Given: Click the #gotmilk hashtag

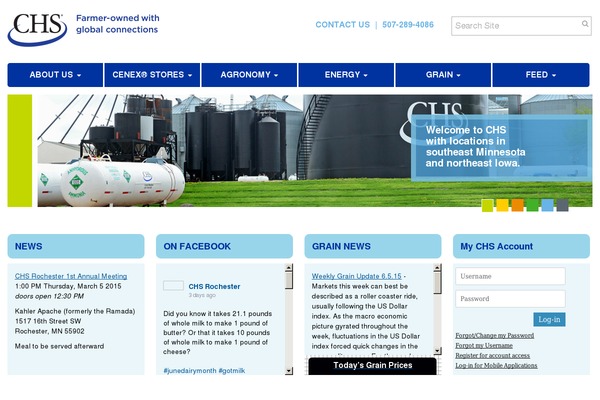Looking at the screenshot, I should point(232,371).
